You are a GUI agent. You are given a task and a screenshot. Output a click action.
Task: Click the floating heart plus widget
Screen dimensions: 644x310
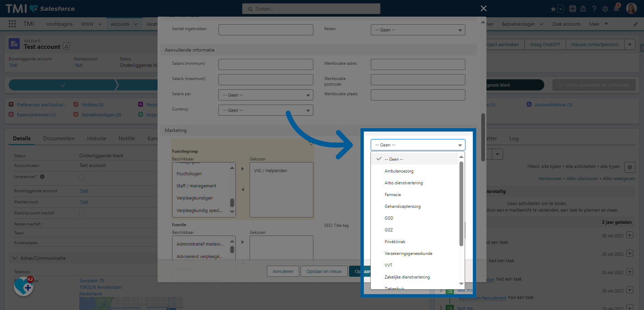[24, 286]
